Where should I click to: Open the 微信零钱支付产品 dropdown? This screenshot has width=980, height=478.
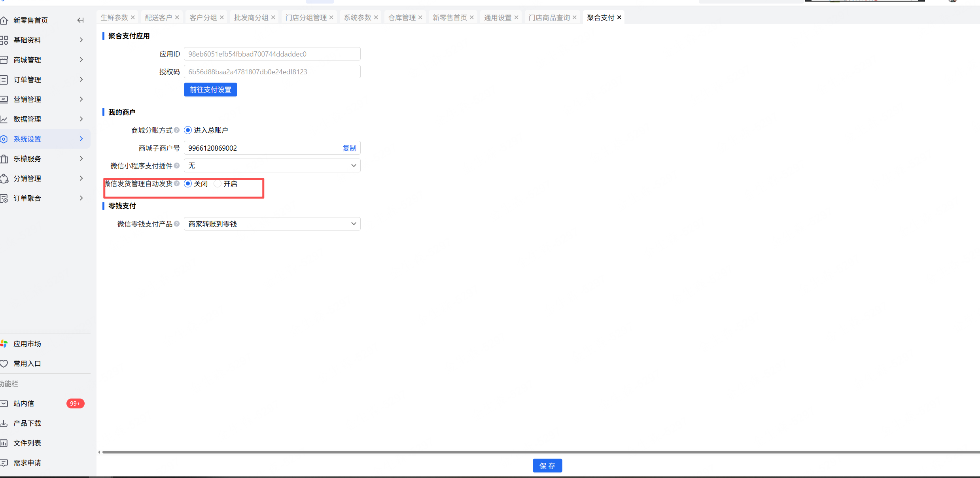click(272, 224)
